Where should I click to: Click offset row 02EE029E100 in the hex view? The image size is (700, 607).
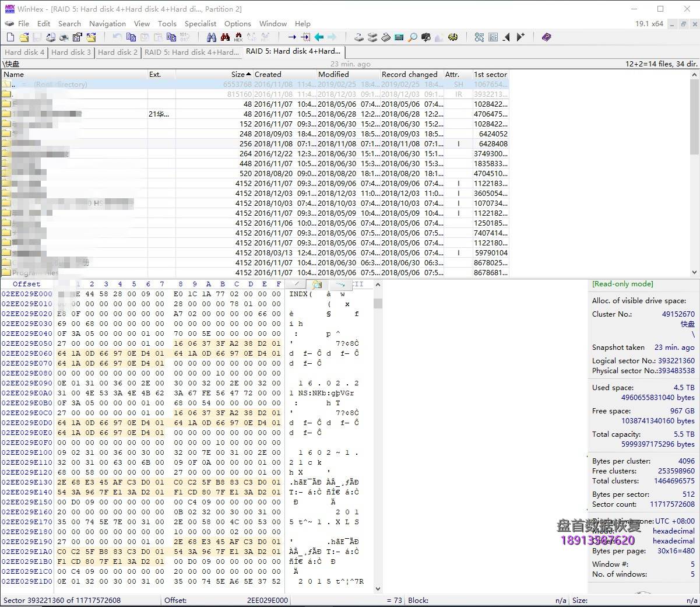27,452
